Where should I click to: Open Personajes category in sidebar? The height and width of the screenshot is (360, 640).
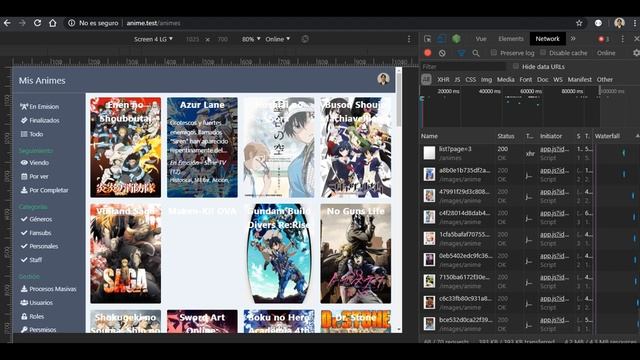(39, 246)
